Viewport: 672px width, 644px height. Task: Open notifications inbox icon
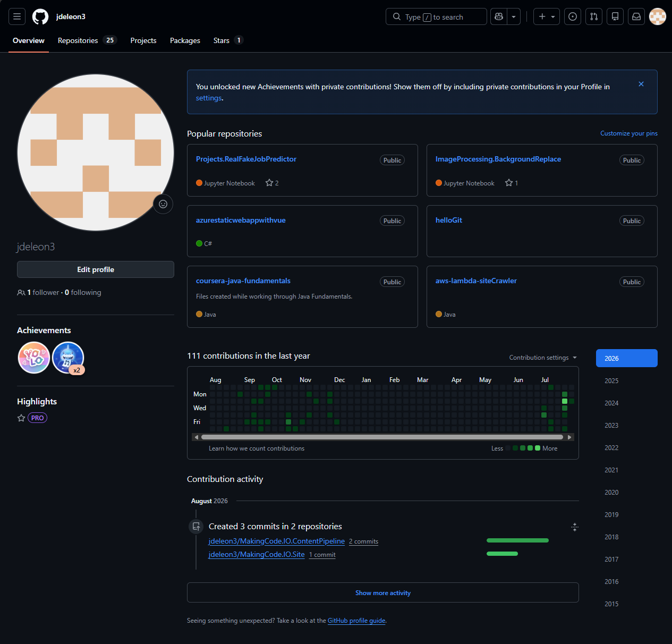tap(636, 16)
